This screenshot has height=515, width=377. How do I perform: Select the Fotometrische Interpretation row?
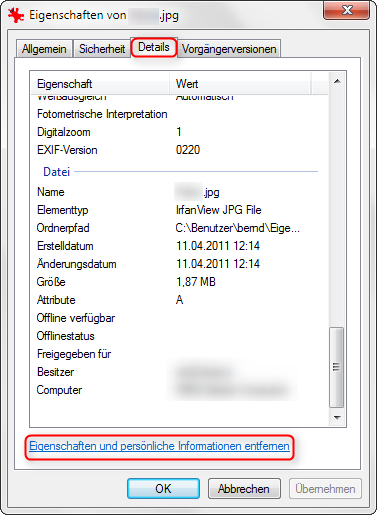click(179, 114)
